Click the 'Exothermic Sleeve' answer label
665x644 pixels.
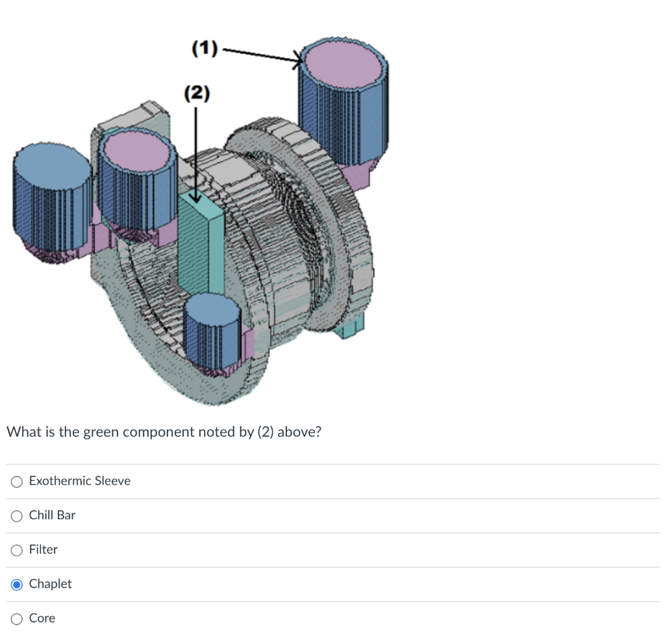(80, 480)
